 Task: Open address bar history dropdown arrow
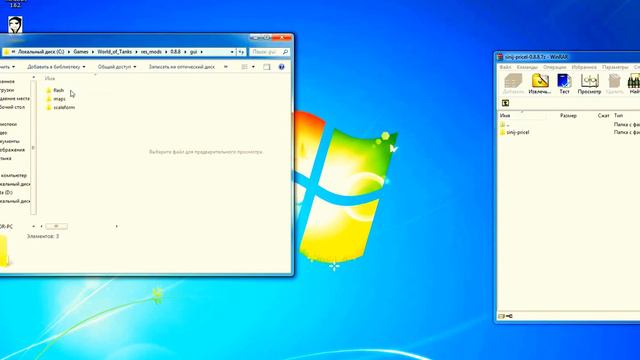point(232,52)
